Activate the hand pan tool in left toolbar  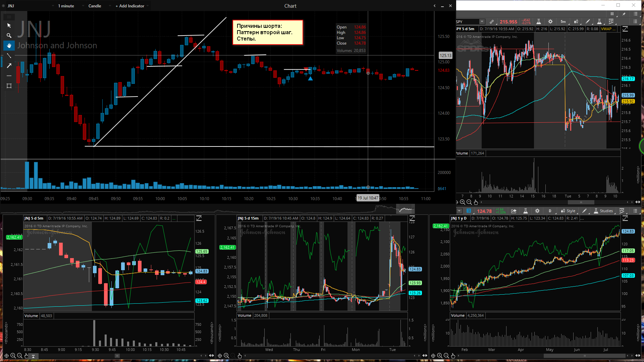(9, 46)
